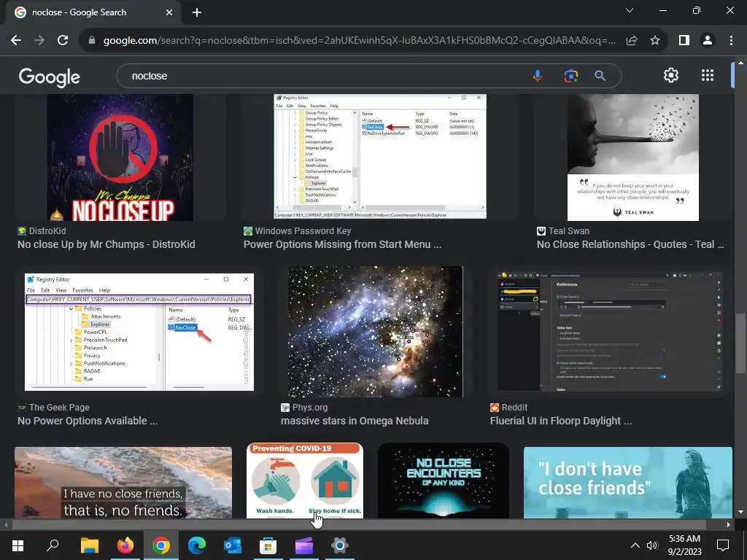
Task: Go back with the browser back arrow
Action: pyautogui.click(x=16, y=41)
